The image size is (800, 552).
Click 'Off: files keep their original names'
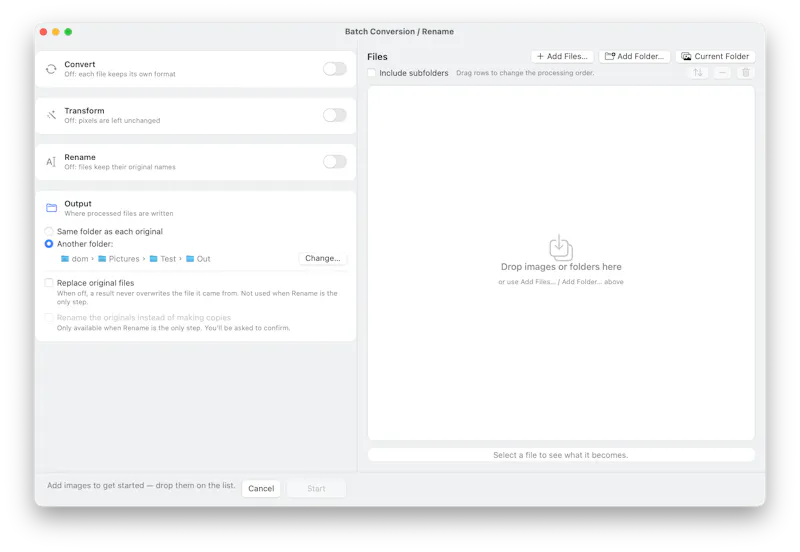tap(120, 167)
